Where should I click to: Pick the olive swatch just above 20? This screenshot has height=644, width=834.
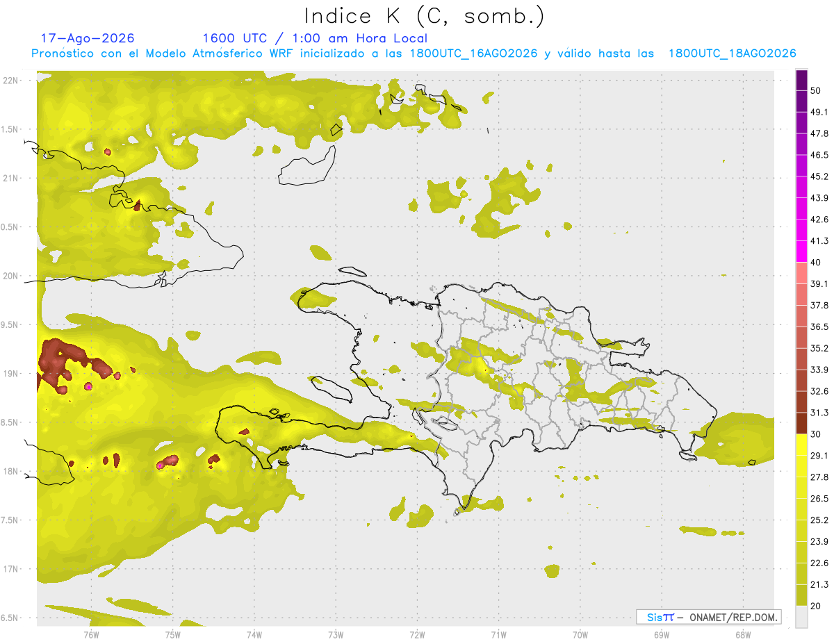(801, 595)
